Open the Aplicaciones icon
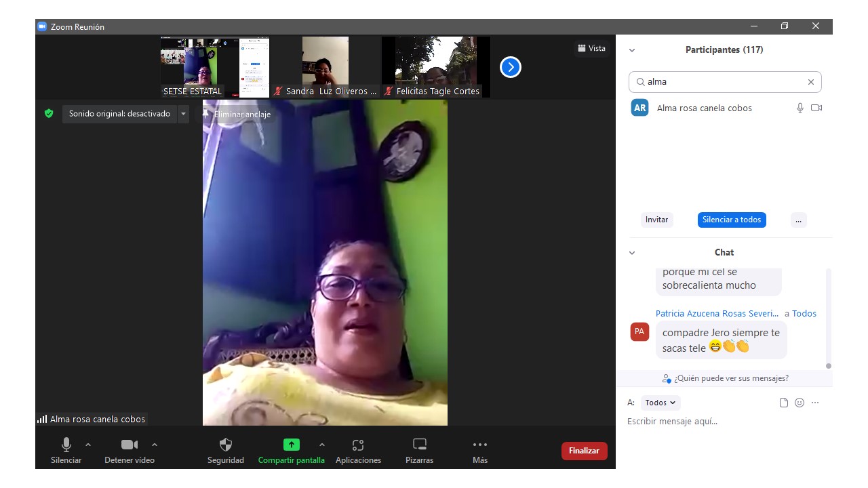This screenshot has width=868, height=488. pyautogui.click(x=358, y=445)
